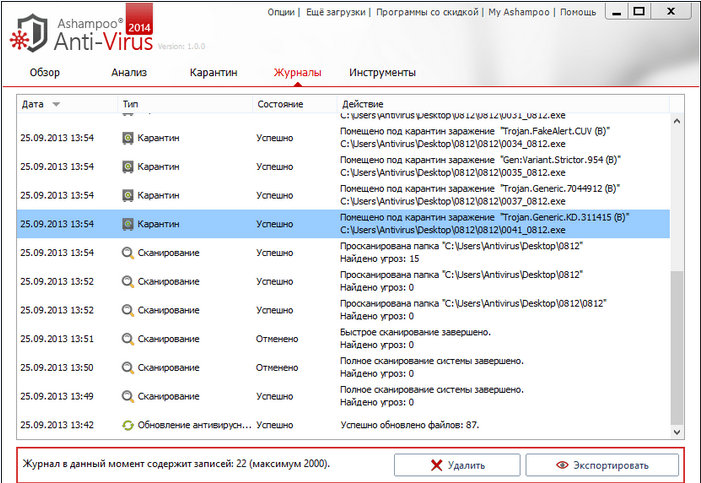This screenshot has height=483, width=701.
Task: Click the Ashampoo Anti-Virus shield logo
Action: [x=29, y=34]
